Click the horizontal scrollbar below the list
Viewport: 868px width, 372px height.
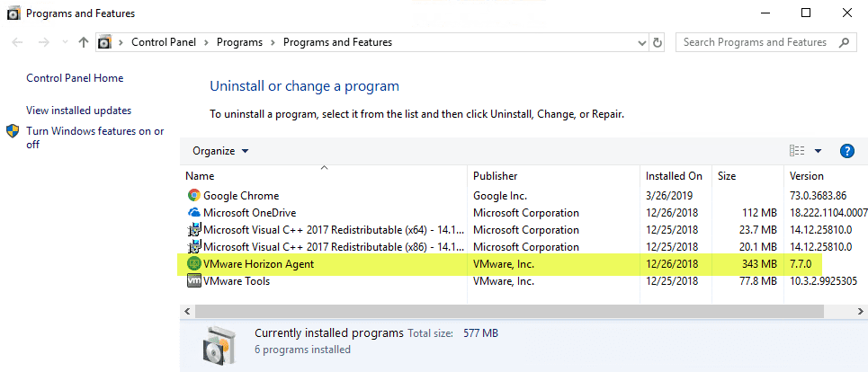[504, 310]
